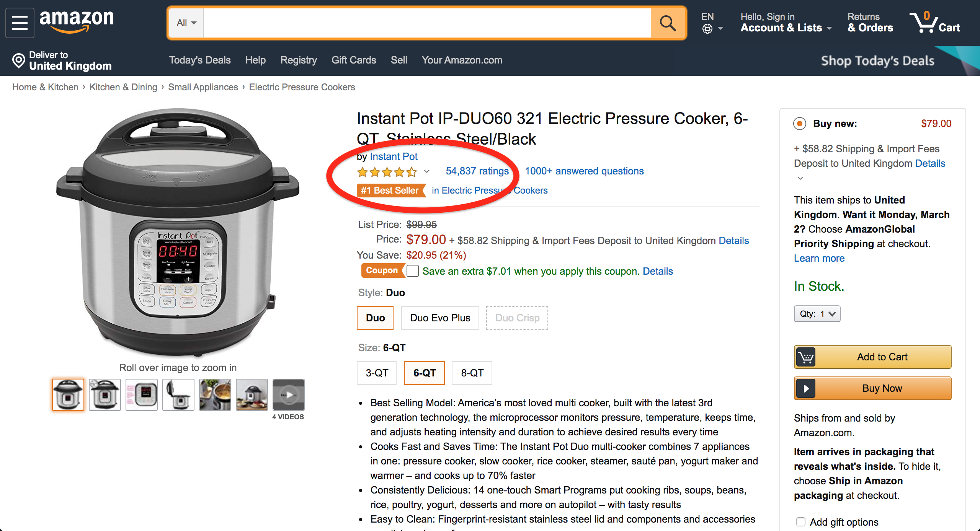Expand the star ratings breakdown
This screenshot has width=980, height=531.
tap(426, 172)
